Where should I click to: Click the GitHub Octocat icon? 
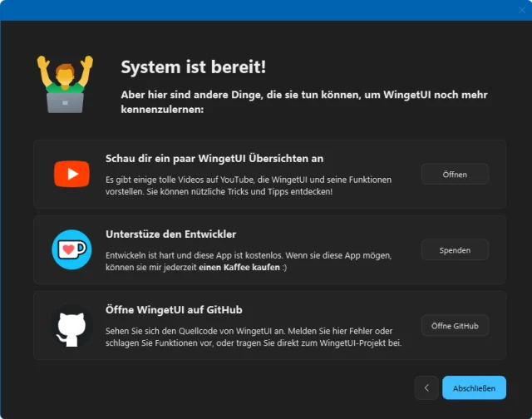(x=71, y=327)
